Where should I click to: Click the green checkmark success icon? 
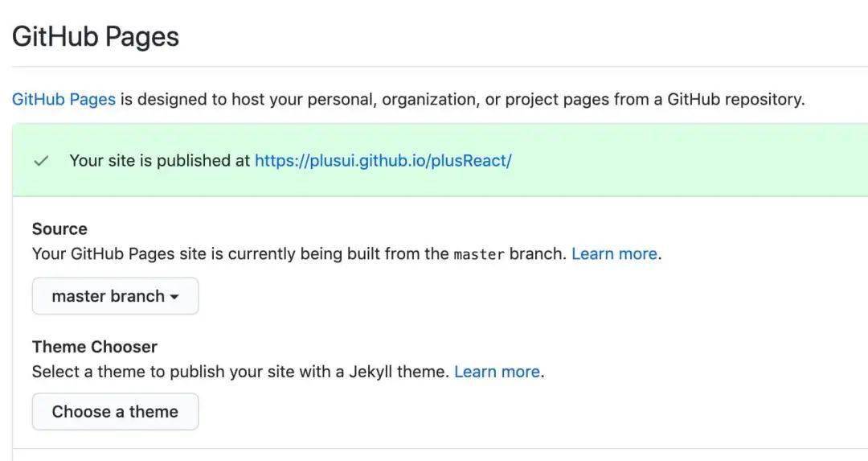pos(41,161)
